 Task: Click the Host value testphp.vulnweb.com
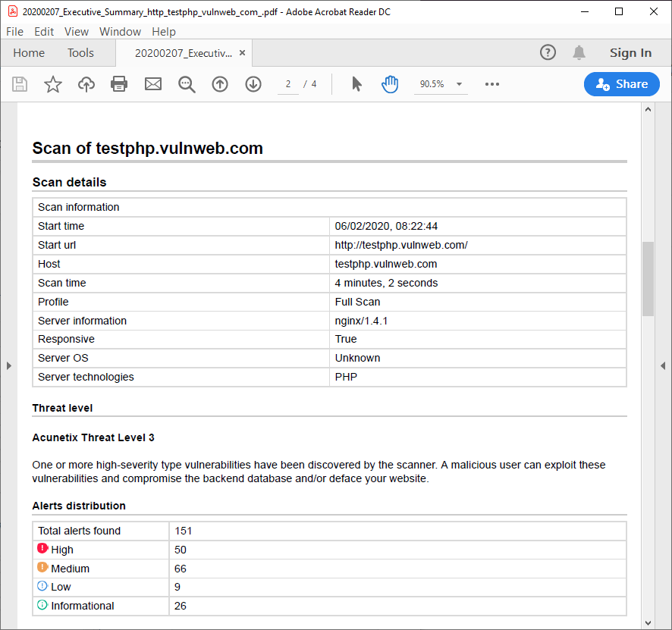click(x=386, y=264)
